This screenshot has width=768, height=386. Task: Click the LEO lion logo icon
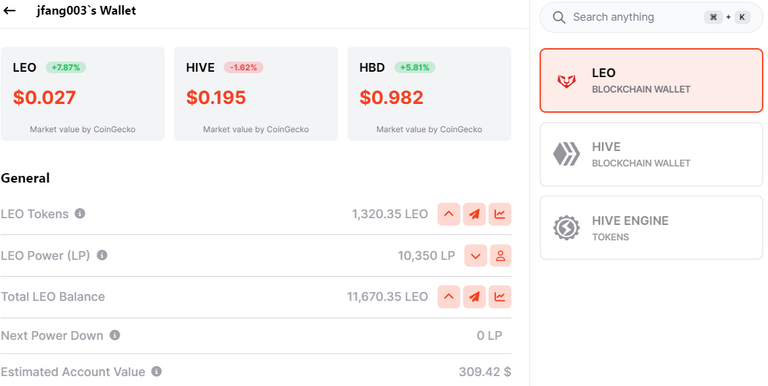(567, 81)
